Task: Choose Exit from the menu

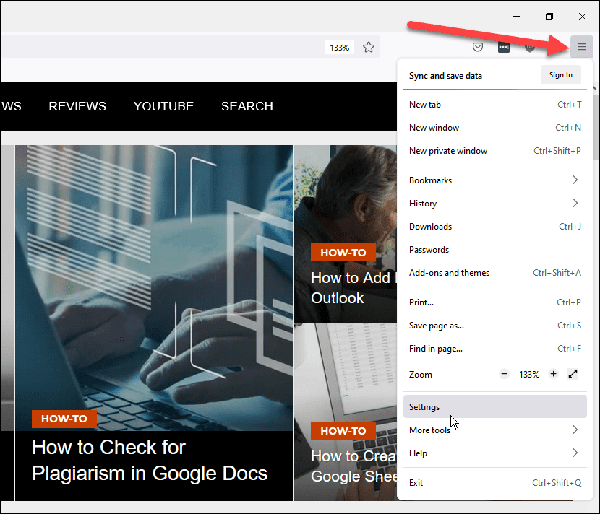Action: (495, 483)
